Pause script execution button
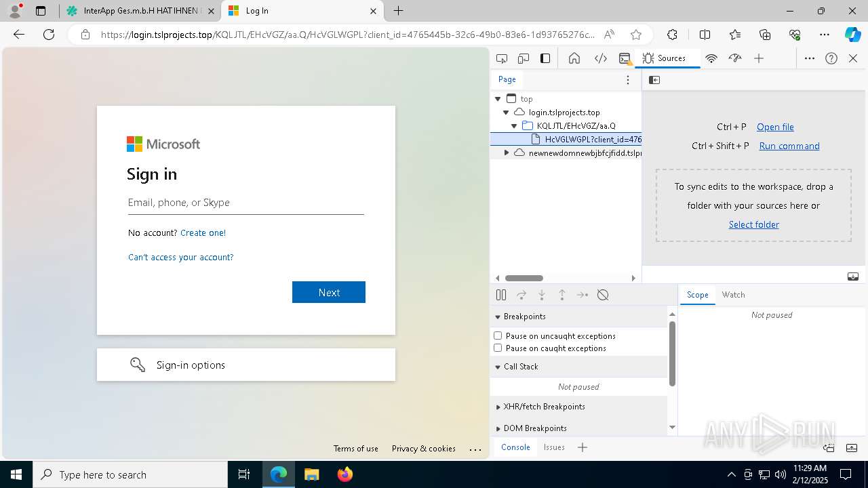 pos(501,295)
